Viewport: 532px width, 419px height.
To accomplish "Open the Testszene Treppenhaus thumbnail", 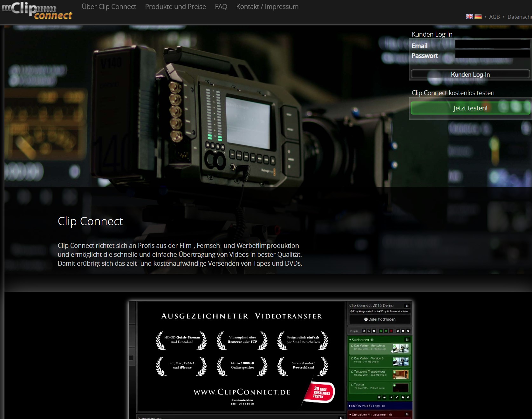I will 401,374.
